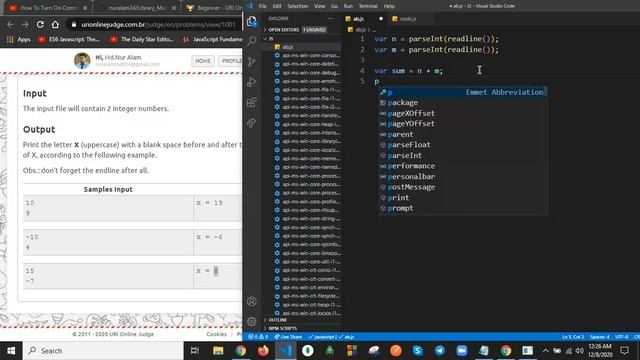Switch to VS Code on the taskbar

285,351
